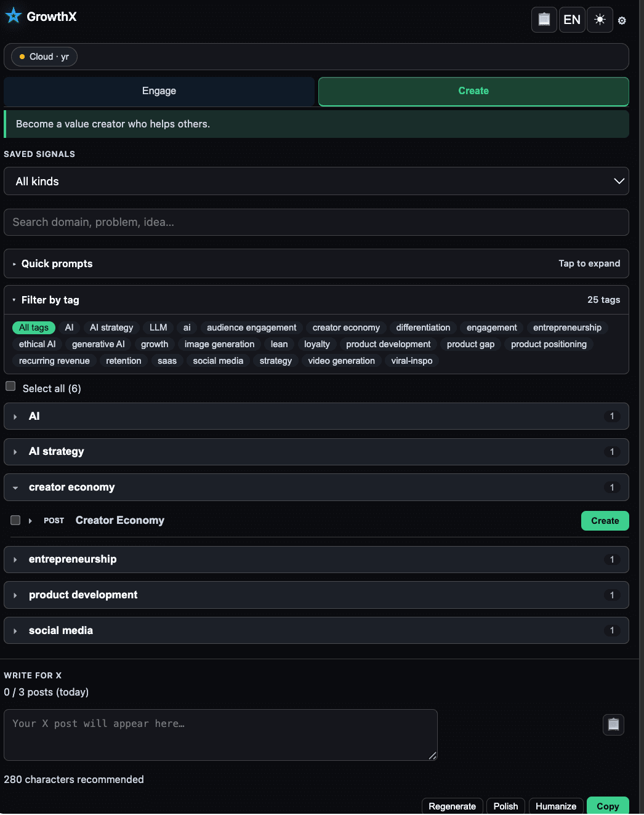The height and width of the screenshot is (815, 644).
Task: Expand the AI strategy signal group
Action: [x=316, y=452]
